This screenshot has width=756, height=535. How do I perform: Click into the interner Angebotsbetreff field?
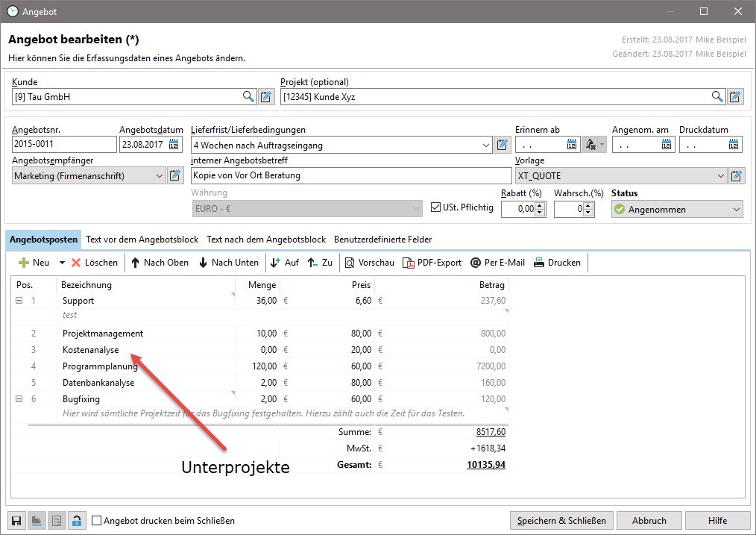pos(350,176)
